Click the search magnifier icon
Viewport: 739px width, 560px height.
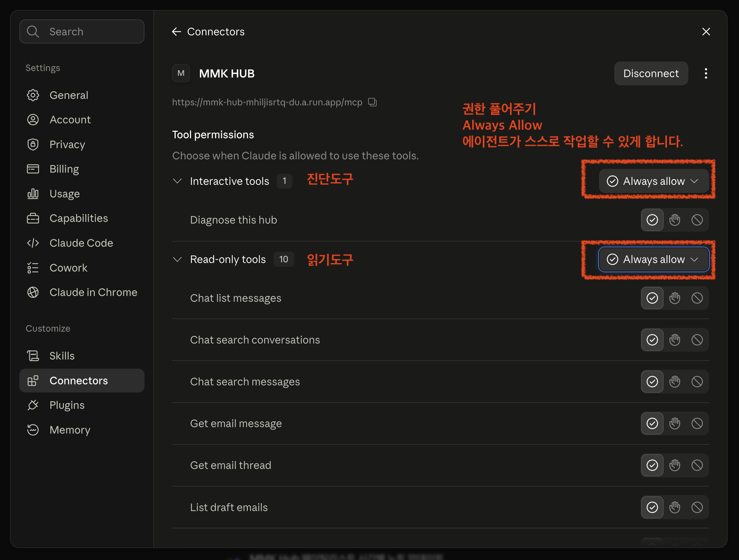(33, 32)
